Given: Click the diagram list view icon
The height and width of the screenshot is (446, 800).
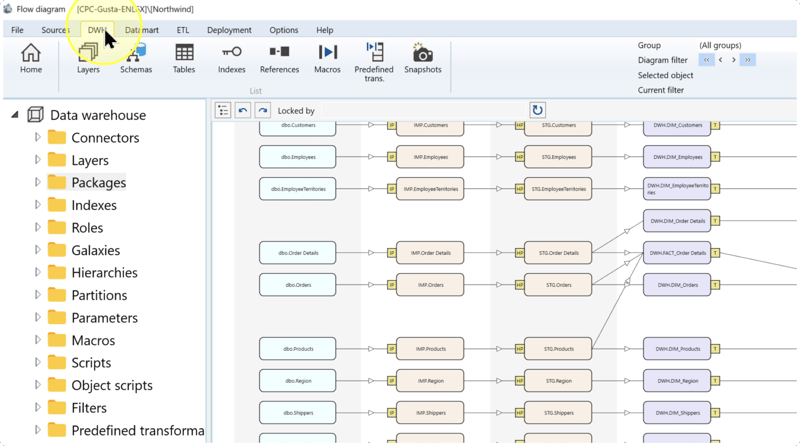Looking at the screenshot, I should [223, 110].
